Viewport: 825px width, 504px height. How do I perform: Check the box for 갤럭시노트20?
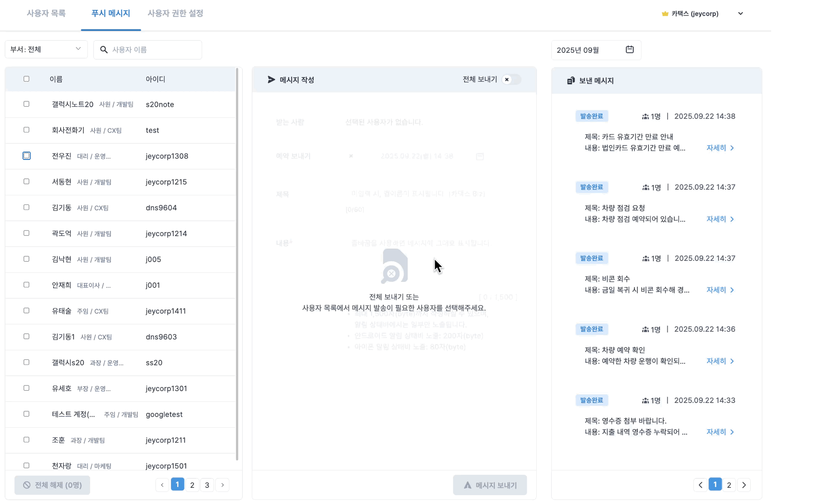(x=26, y=104)
